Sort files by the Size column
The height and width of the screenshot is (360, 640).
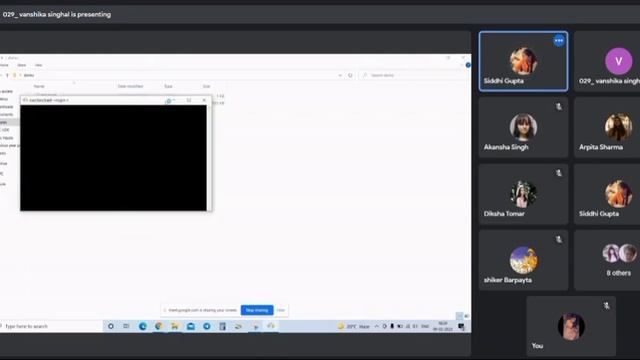pyautogui.click(x=207, y=86)
